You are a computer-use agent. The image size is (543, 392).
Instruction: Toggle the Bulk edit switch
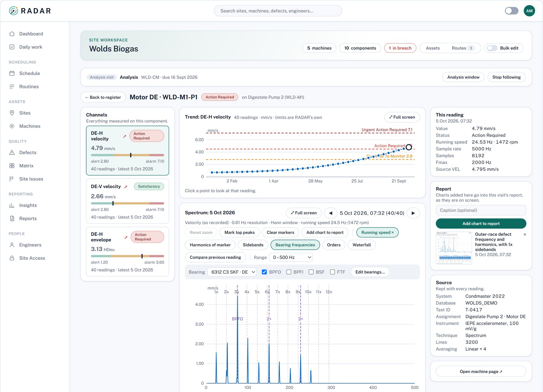(492, 48)
